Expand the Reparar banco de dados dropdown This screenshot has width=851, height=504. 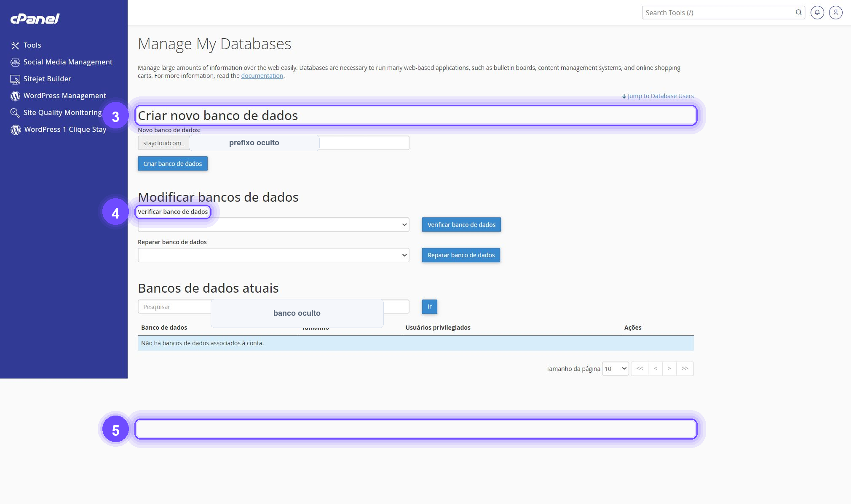(x=273, y=255)
